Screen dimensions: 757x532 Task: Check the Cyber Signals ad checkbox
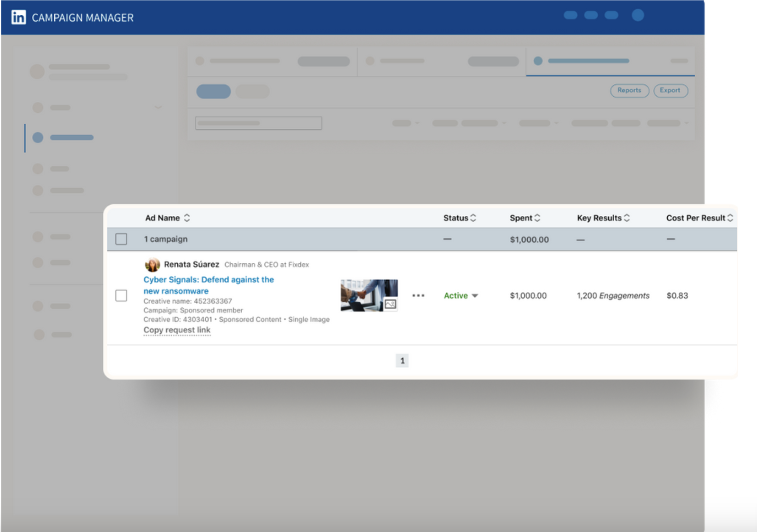(x=121, y=295)
